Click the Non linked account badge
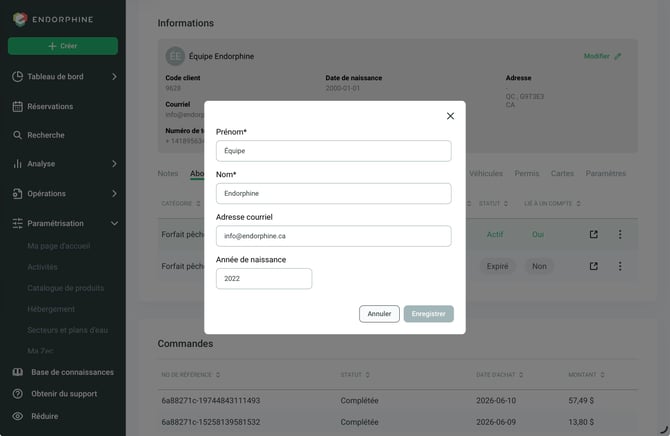Image resolution: width=670 pixels, height=436 pixels. pos(539,266)
